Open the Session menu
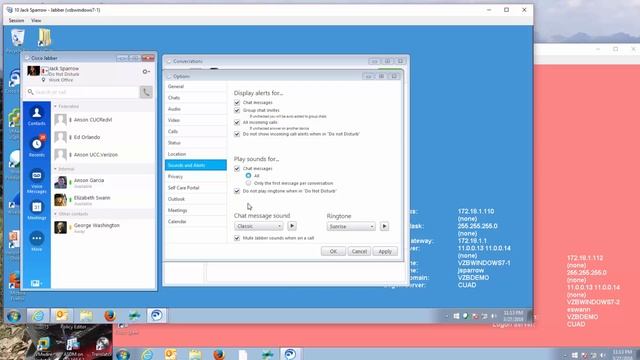The image size is (640, 360). coord(16,20)
